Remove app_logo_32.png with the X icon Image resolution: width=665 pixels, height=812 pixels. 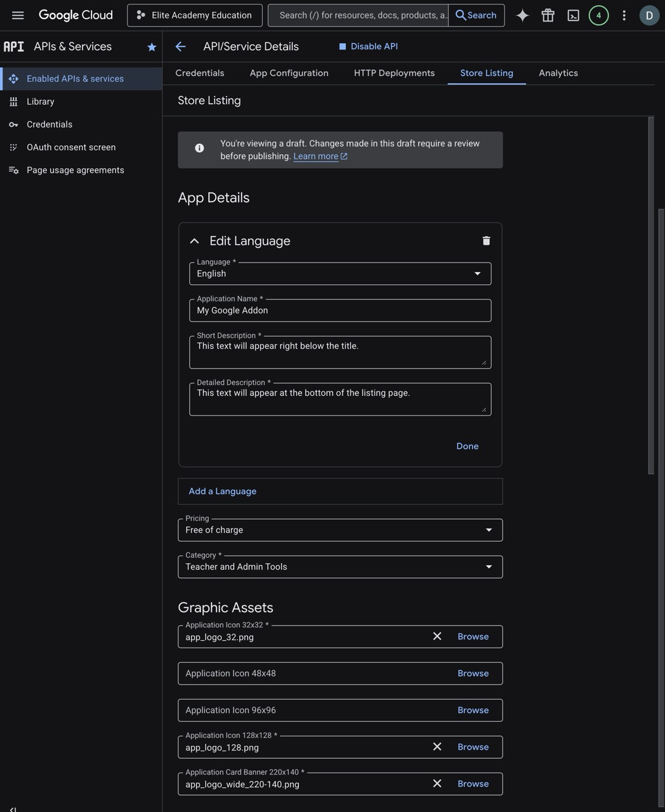tap(437, 636)
